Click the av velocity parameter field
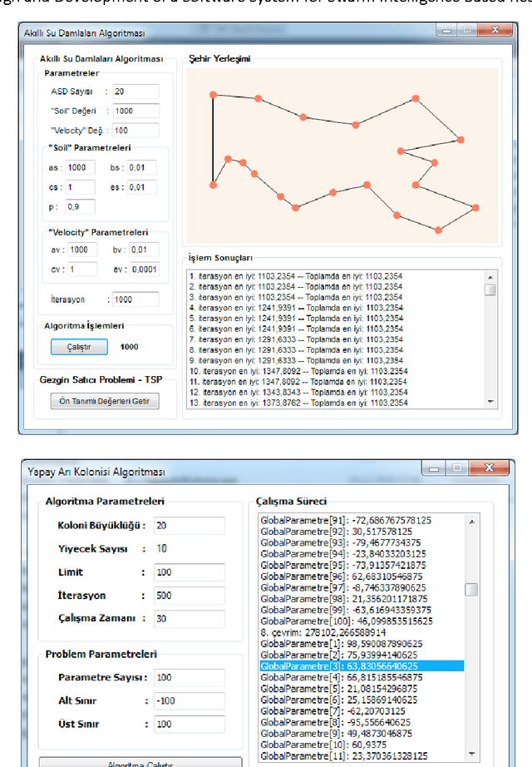The height and width of the screenshot is (767, 532). (x=82, y=250)
